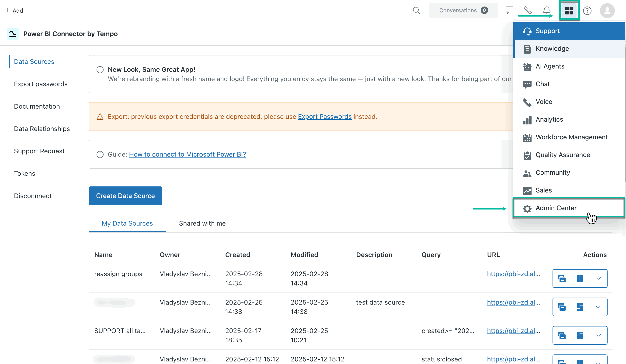The width and height of the screenshot is (626, 364).
Task: Open Export Passwords link in the warning banner
Action: tap(324, 117)
